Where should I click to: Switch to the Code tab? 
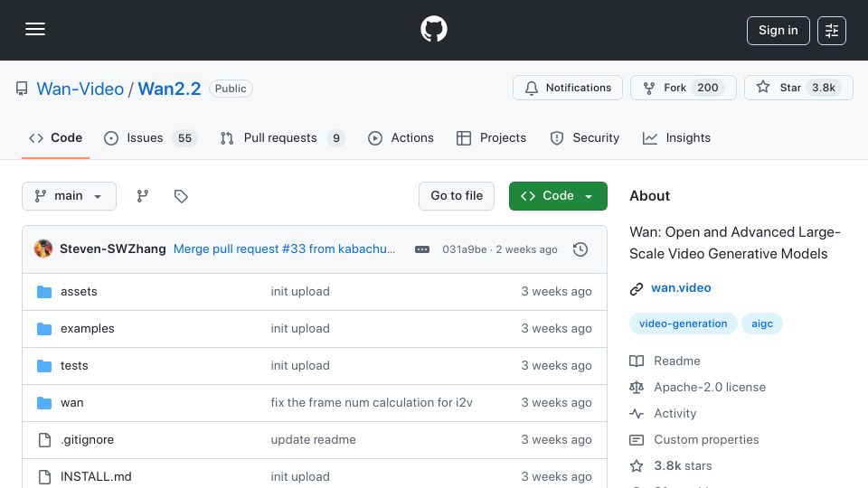55,137
